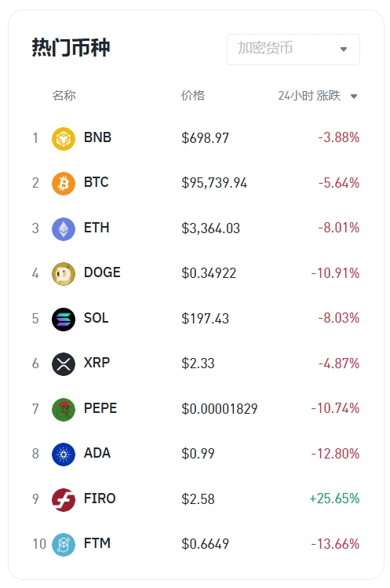This screenshot has height=588, width=390.
Task: Click the 名称 column header
Action: 64,95
